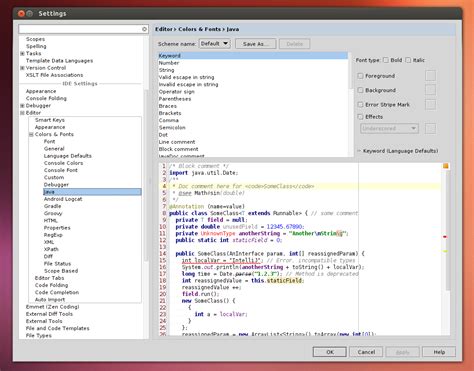Select Brackets in attributes list
474x371 pixels.
coord(253,113)
